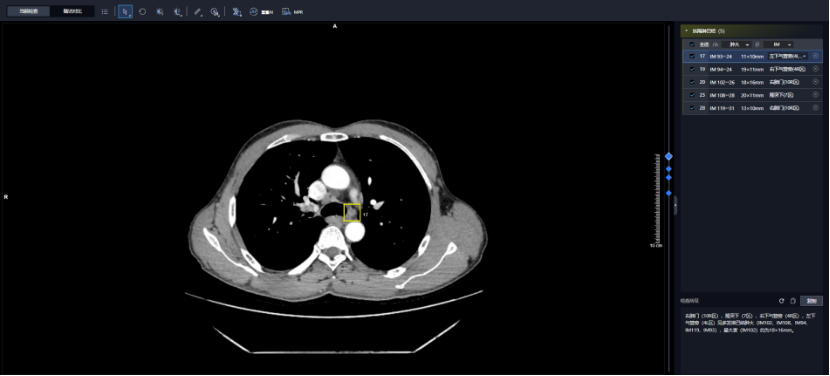Click size value '19×11mm' in row 19

[x=752, y=69]
